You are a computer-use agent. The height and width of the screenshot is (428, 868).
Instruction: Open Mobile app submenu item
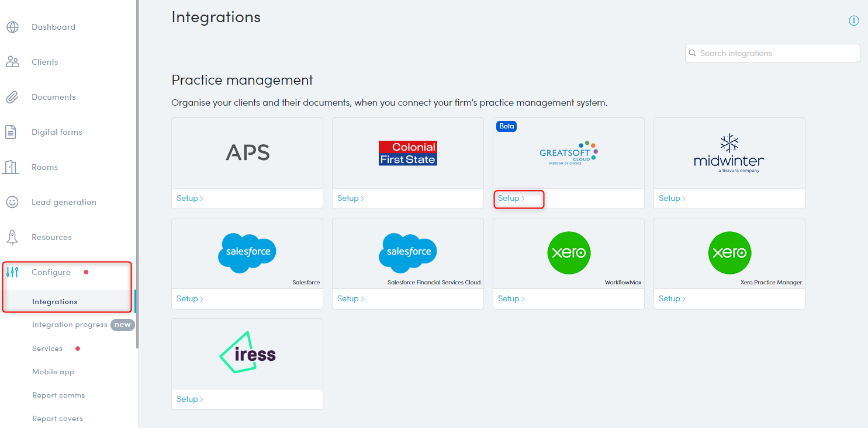pos(53,372)
